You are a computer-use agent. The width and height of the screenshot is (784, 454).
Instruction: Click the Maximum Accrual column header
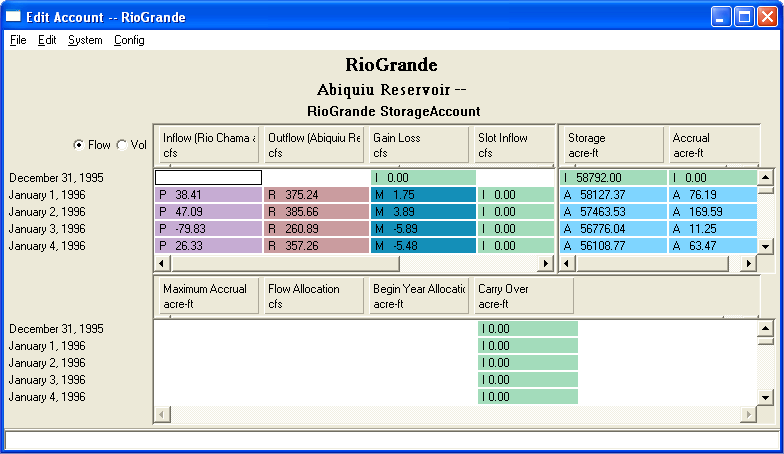coord(208,296)
